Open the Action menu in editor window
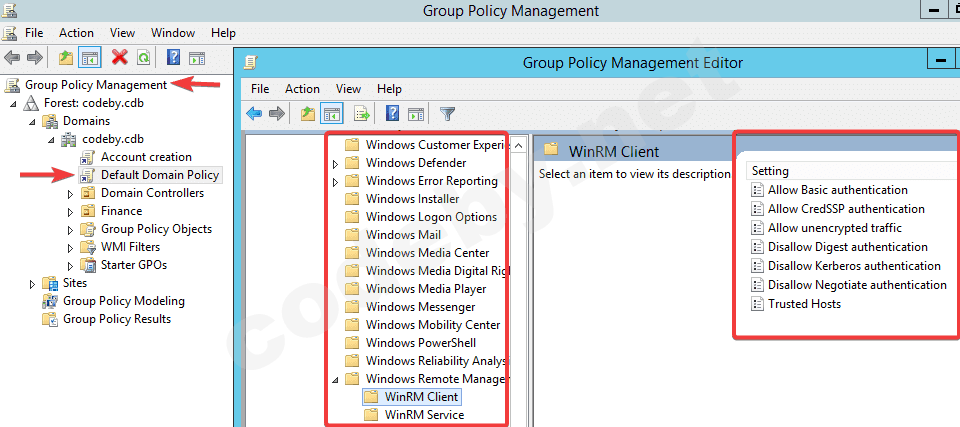 302,89
